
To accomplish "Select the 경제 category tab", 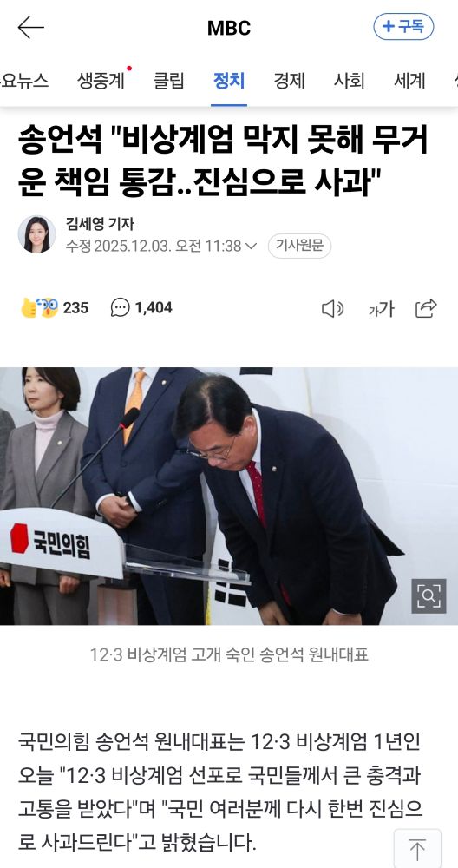I will (290, 81).
